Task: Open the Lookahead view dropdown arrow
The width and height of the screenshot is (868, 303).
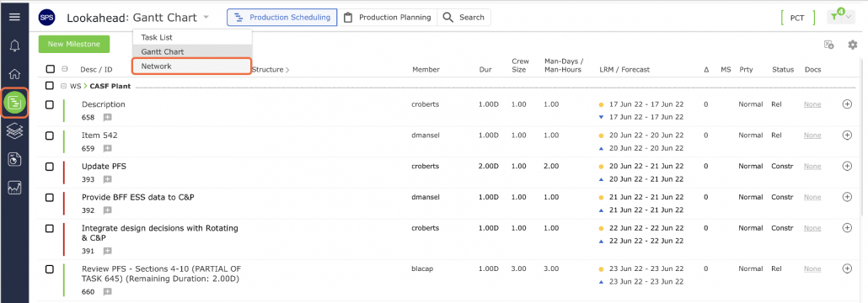Action: click(206, 17)
